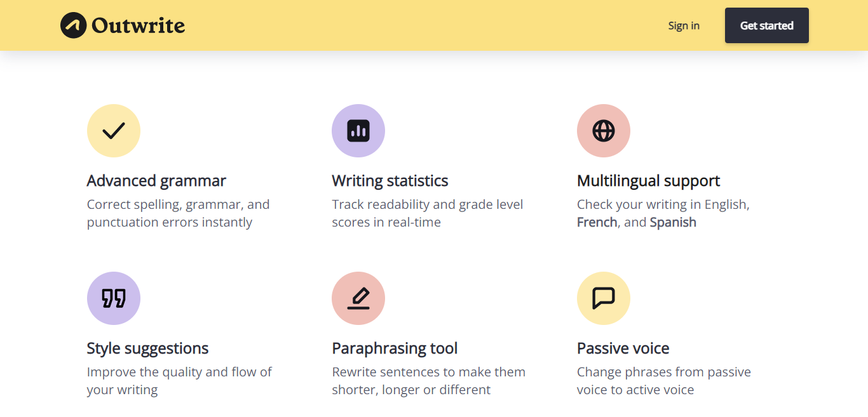Click the Outwrite wordmark text
The image size is (868, 417).
coord(138,25)
